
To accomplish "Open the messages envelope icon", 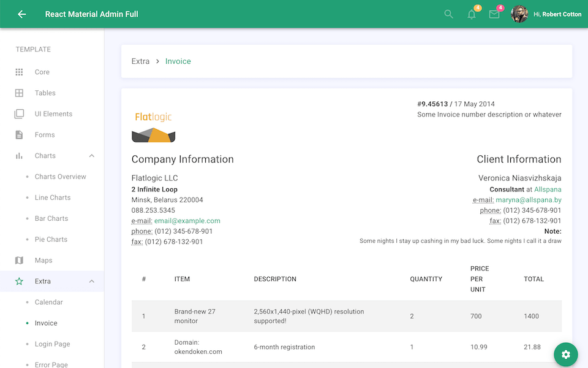I will [x=494, y=14].
